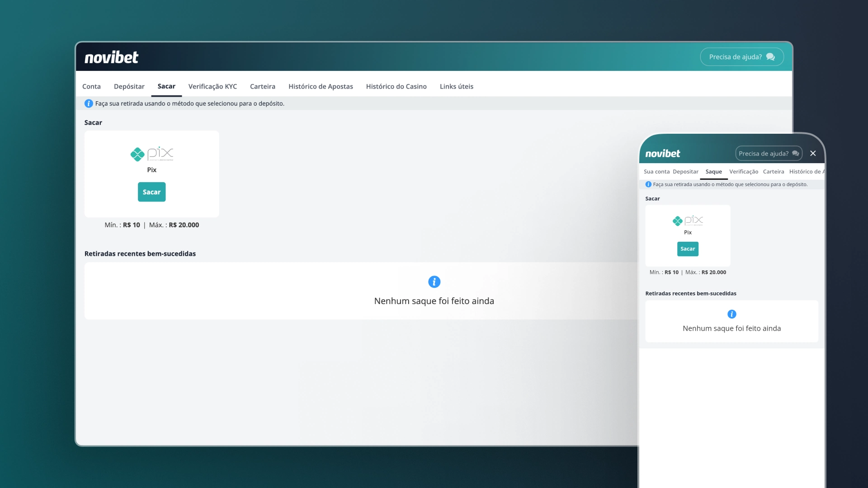Click the 'Pix' label in desktop card
The height and width of the screenshot is (488, 868).
(x=152, y=170)
